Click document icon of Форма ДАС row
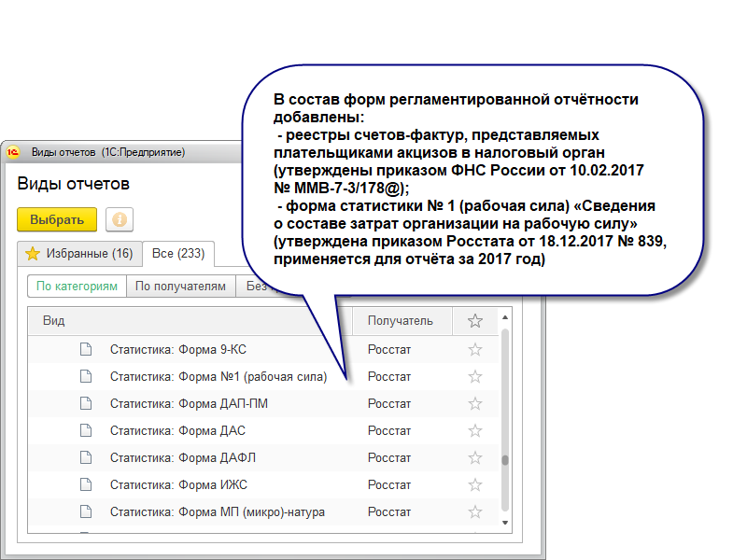This screenshot has height=560, width=747. [86, 430]
